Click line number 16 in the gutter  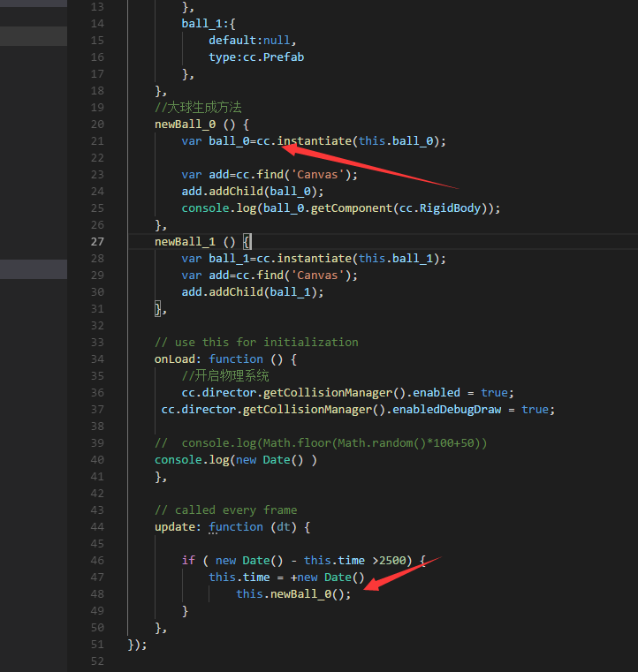(x=97, y=57)
